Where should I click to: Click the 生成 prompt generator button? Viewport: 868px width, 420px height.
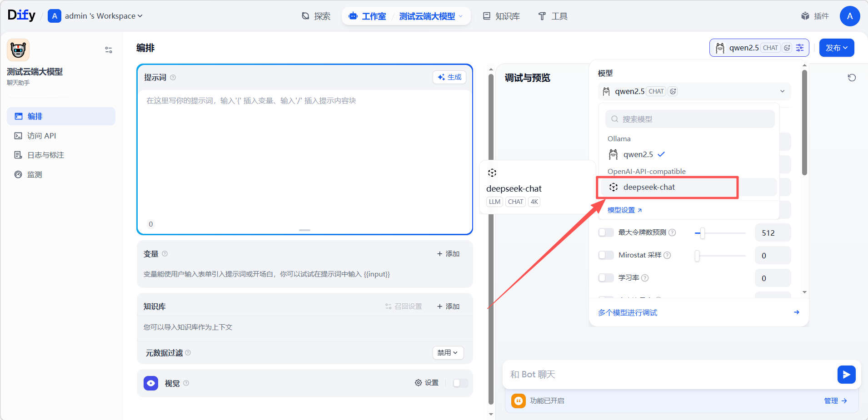(x=449, y=77)
